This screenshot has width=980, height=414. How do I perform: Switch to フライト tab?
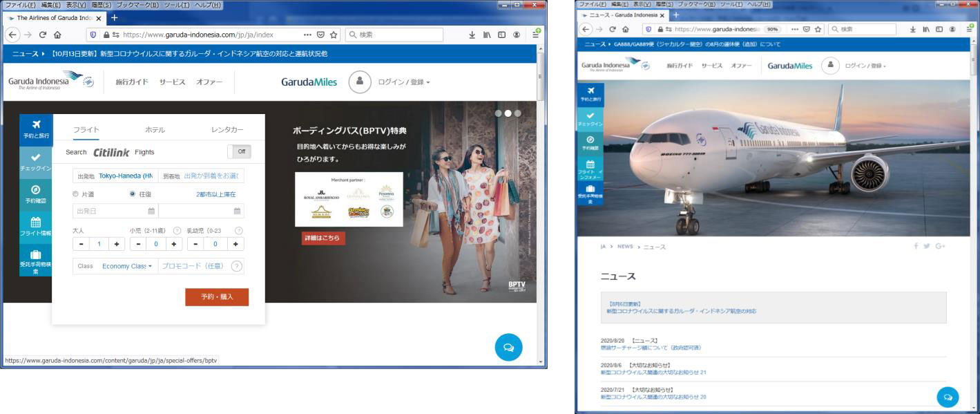click(86, 130)
